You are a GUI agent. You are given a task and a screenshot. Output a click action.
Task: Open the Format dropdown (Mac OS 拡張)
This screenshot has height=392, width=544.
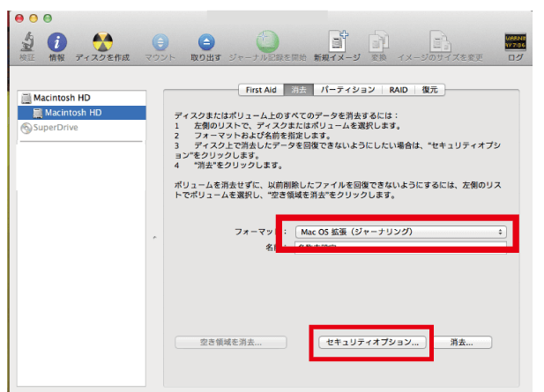pyautogui.click(x=400, y=232)
